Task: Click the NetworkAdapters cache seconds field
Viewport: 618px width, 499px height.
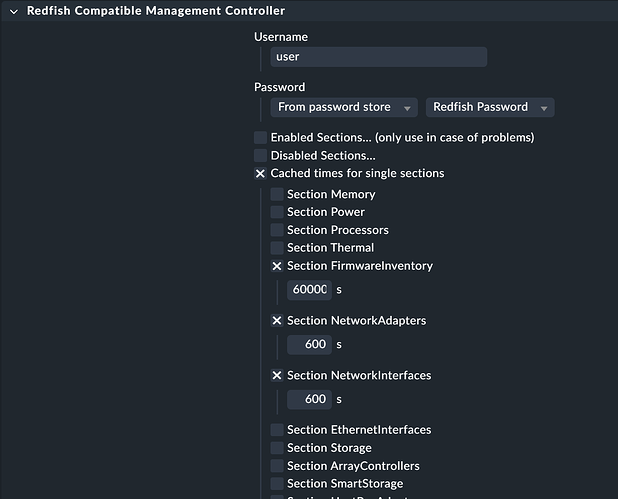Action: click(x=309, y=344)
